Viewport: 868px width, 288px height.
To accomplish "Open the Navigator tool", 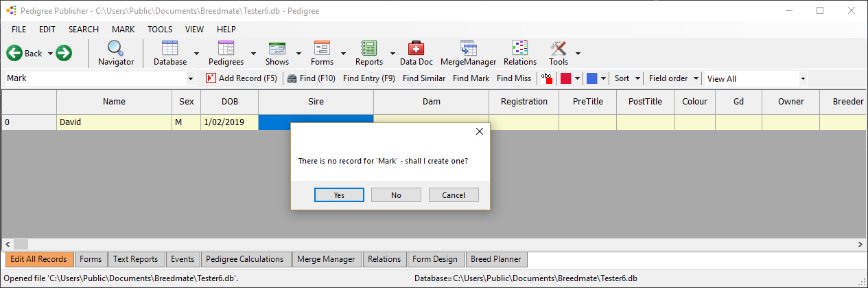I will click(115, 53).
